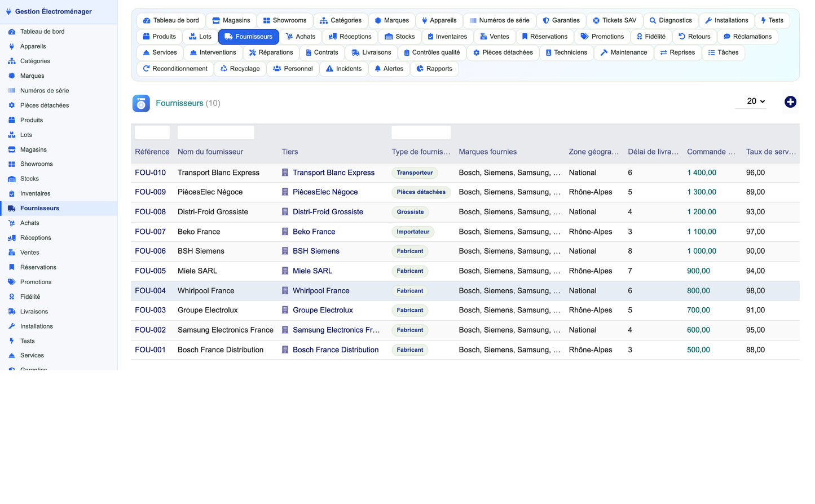Click the Type de fournisseur filter field
The width and height of the screenshot is (815, 504).
coord(421,132)
